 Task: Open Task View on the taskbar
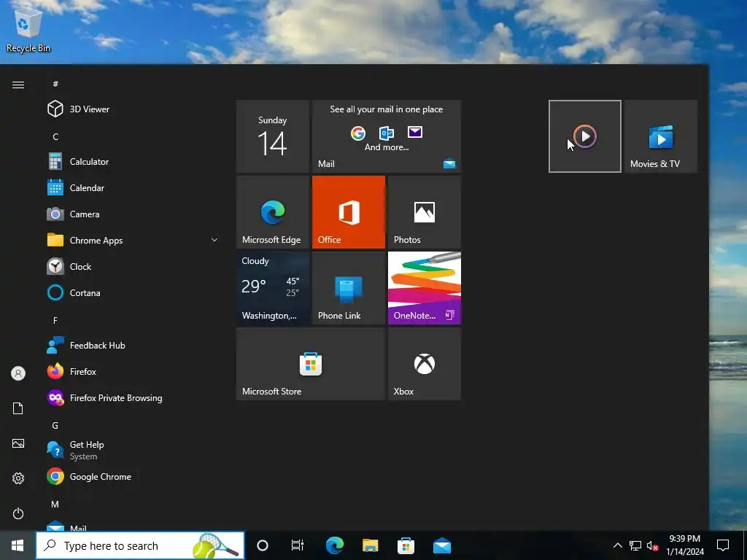298,545
